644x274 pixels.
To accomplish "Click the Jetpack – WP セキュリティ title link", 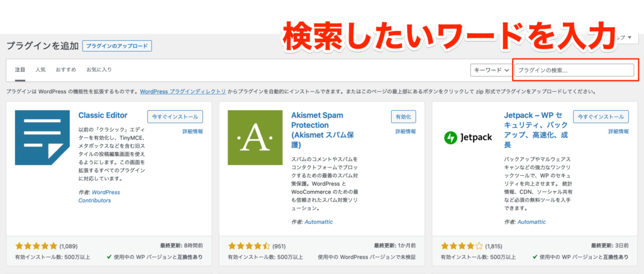I will click(x=536, y=130).
